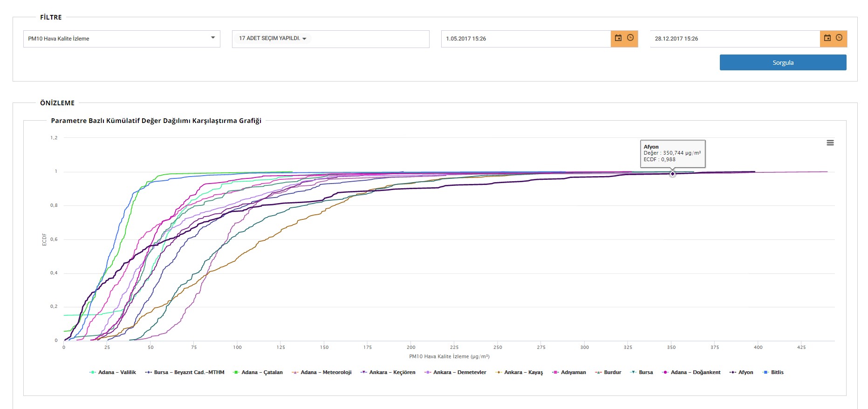Open calendar picker for start date

tap(618, 38)
